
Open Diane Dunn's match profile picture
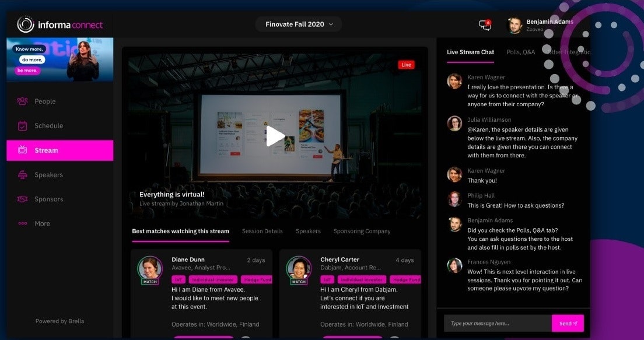click(x=150, y=268)
